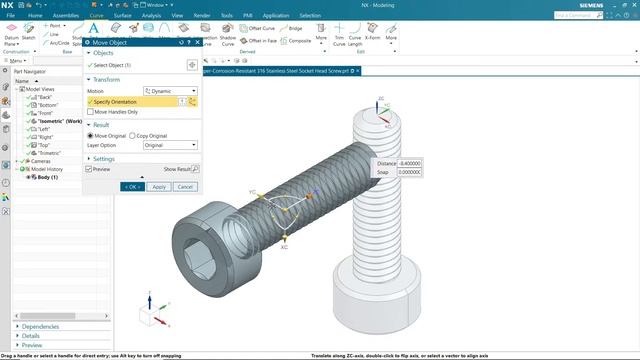Enable Move Handles Only checkbox

click(x=90, y=111)
